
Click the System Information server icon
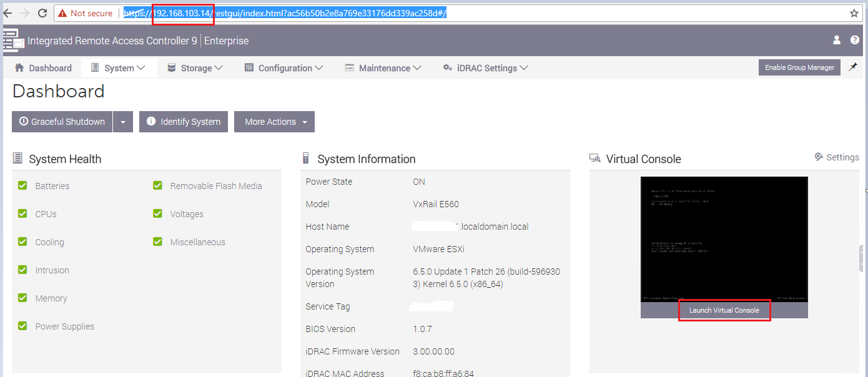pyautogui.click(x=305, y=158)
